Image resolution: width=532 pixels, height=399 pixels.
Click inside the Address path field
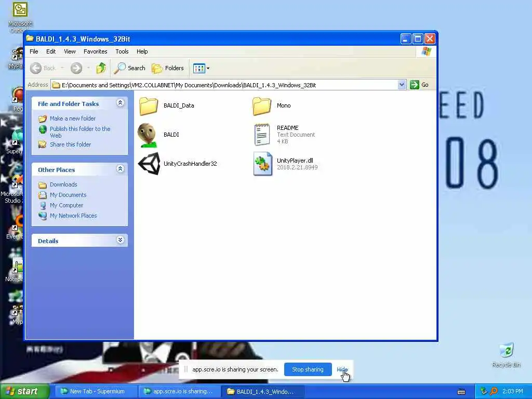point(224,85)
